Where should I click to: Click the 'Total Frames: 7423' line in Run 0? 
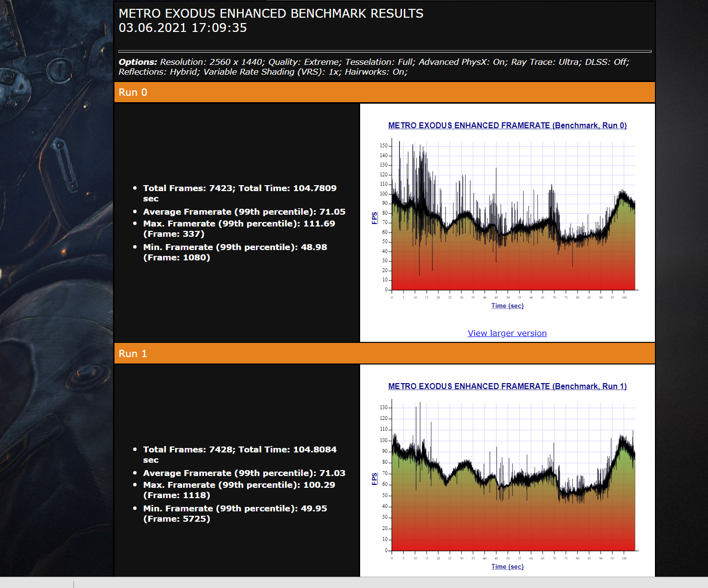coord(240,193)
